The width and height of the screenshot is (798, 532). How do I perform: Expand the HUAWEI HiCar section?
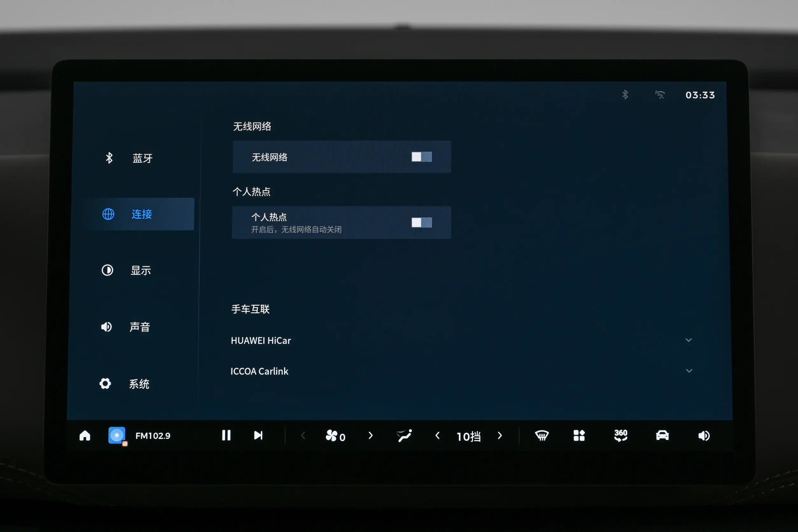point(689,340)
